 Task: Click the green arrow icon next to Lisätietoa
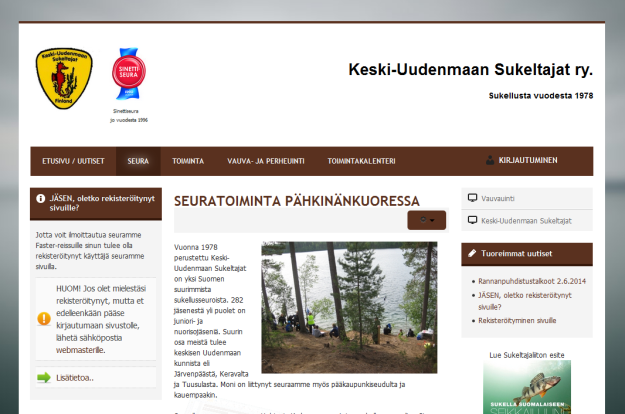pyautogui.click(x=44, y=377)
